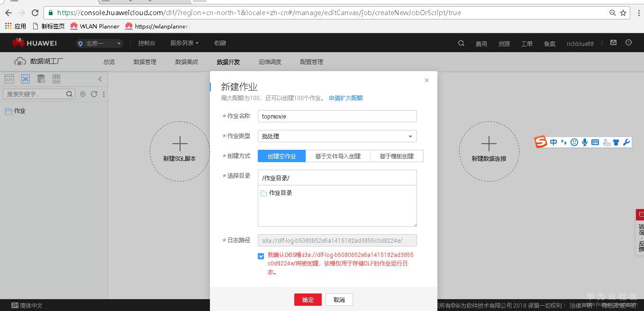This screenshot has width=644, height=311.
Task: Switch to the 数据管理 tab
Action: pyautogui.click(x=145, y=62)
